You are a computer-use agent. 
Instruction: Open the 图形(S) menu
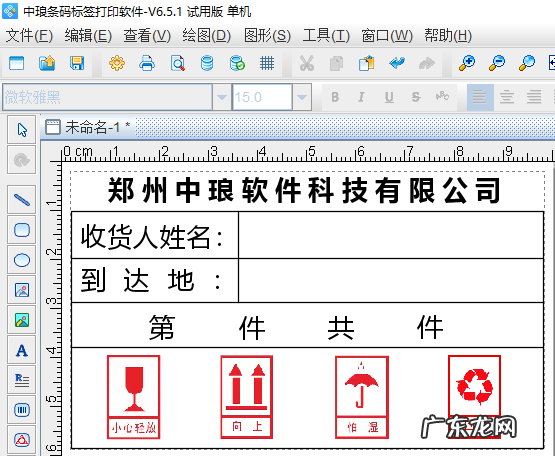click(x=267, y=36)
